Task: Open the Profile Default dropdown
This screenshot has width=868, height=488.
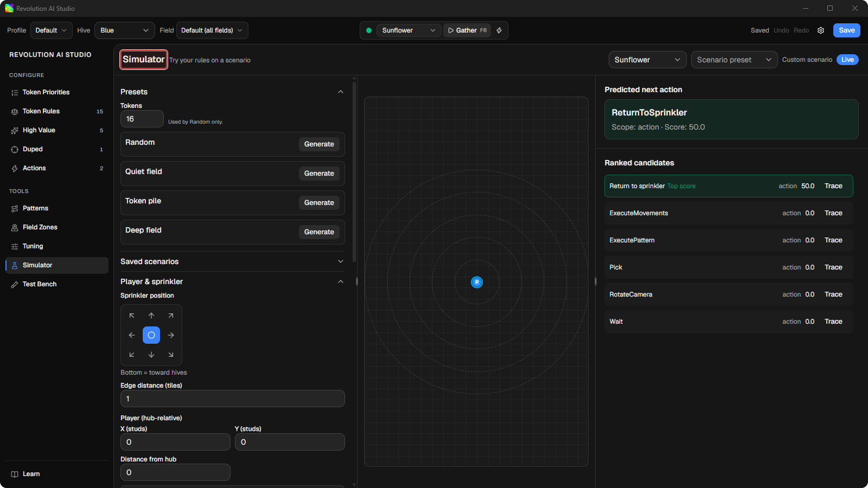Action: pyautogui.click(x=52, y=30)
